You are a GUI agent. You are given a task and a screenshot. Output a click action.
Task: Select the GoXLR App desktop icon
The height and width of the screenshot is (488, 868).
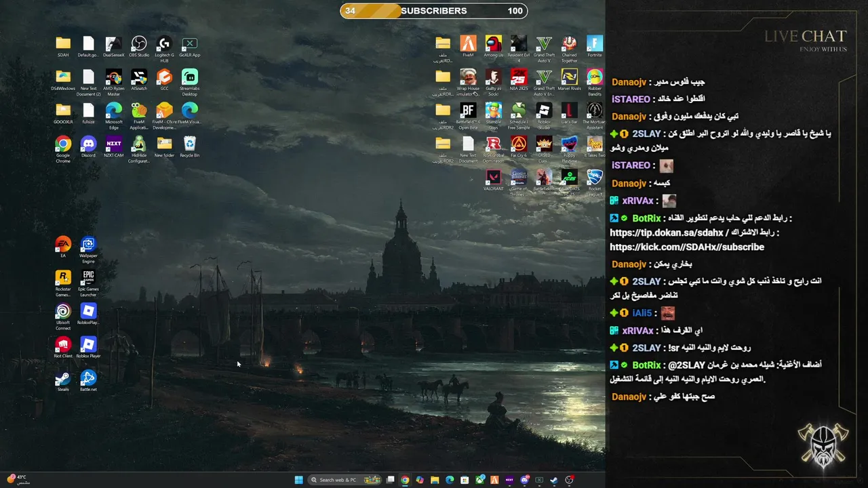tap(190, 47)
